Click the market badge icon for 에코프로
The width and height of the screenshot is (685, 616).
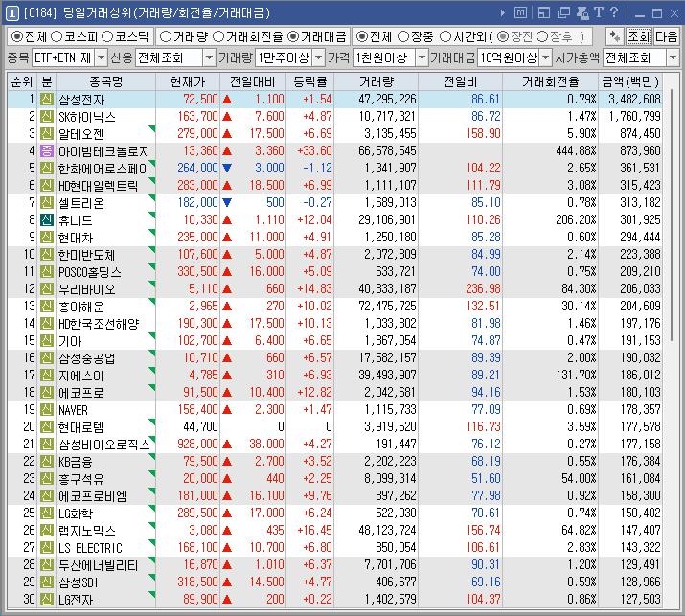point(47,393)
